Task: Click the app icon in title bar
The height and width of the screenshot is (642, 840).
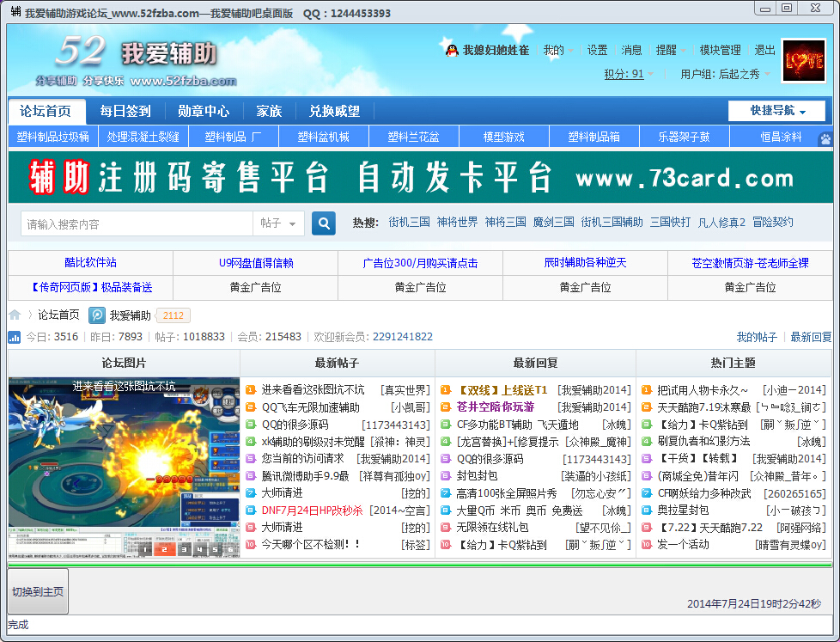Action: (x=15, y=11)
